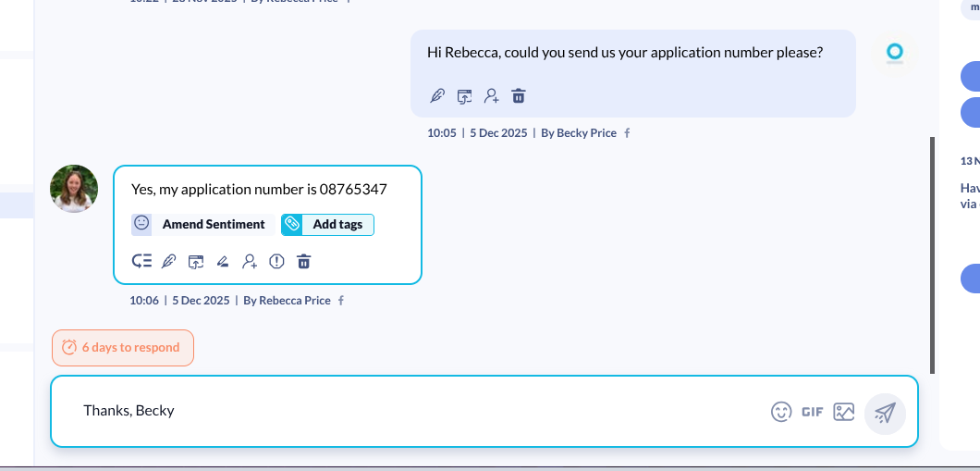Click assign-user icon on Rebecca's application number message
The image size is (980, 471).
250,262
